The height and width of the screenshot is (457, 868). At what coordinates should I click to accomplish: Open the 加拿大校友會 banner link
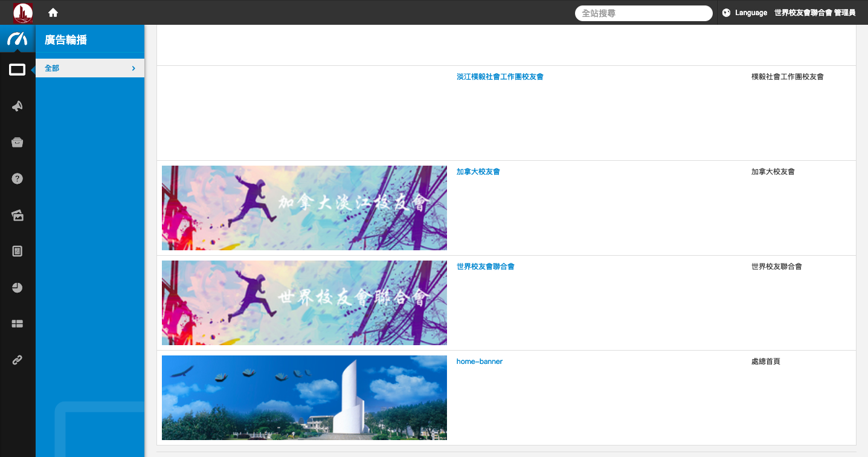click(x=478, y=172)
